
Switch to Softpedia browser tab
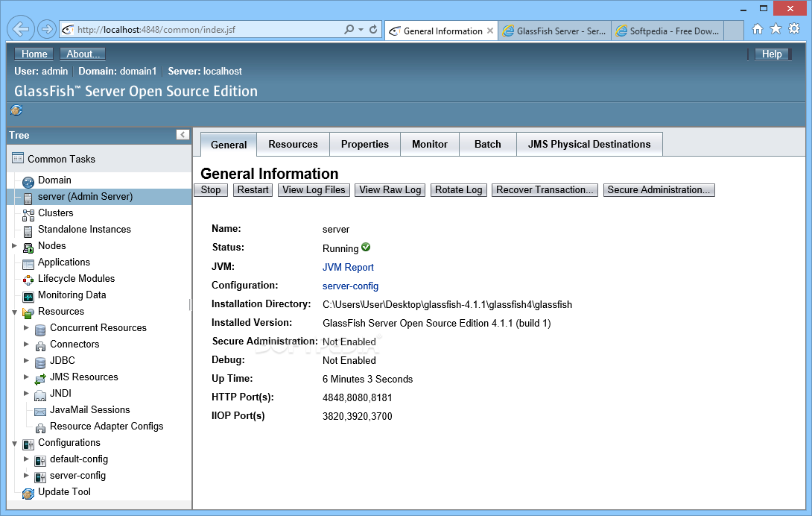pyautogui.click(x=668, y=31)
